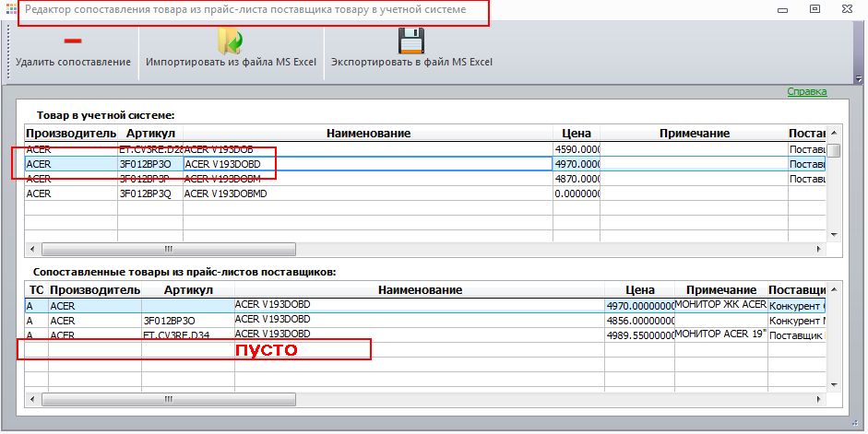Click the 'Удалить сопоставление' label
The height and width of the screenshot is (434, 868).
(73, 62)
